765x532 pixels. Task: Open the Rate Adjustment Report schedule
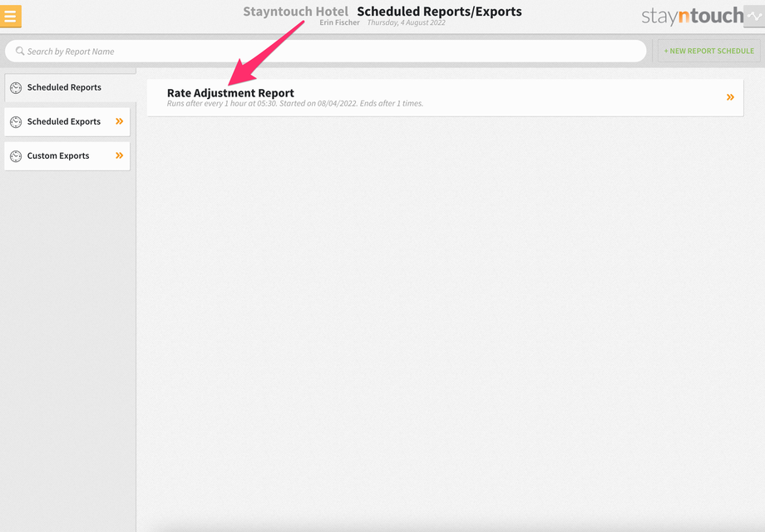tap(445, 97)
